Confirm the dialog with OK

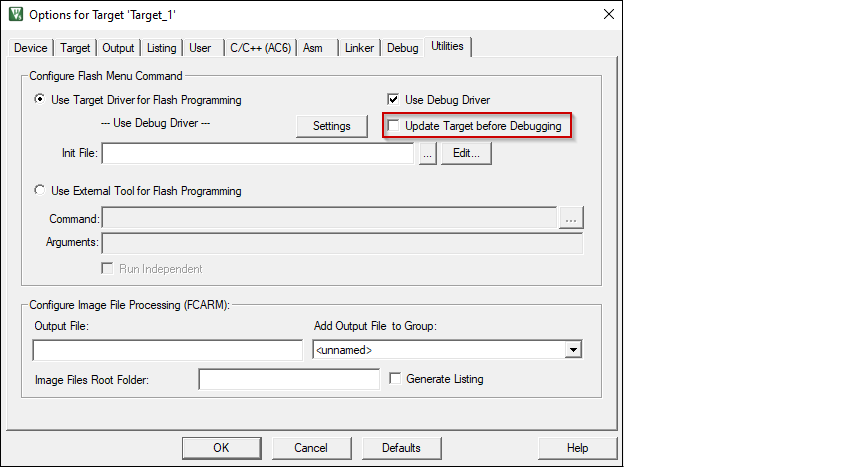point(221,448)
